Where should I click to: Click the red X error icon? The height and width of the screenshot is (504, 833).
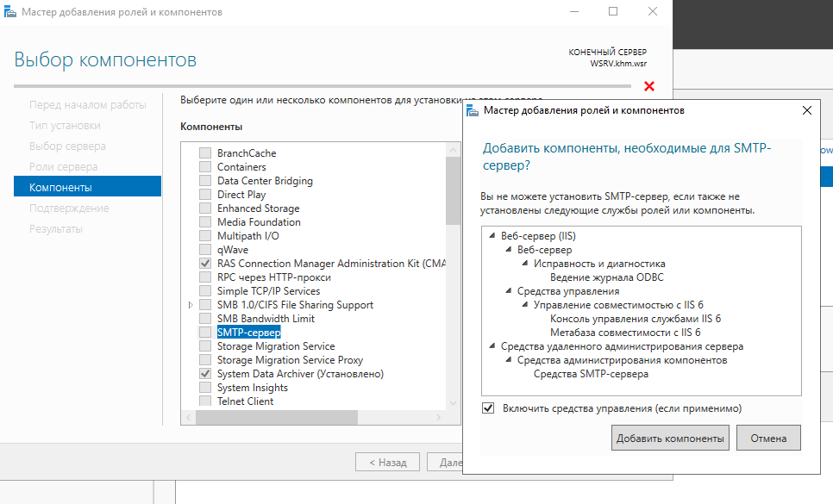point(649,86)
